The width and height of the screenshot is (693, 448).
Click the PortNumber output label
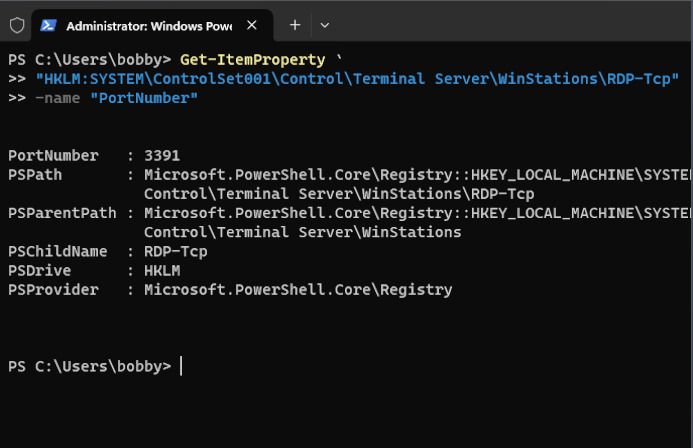click(53, 156)
